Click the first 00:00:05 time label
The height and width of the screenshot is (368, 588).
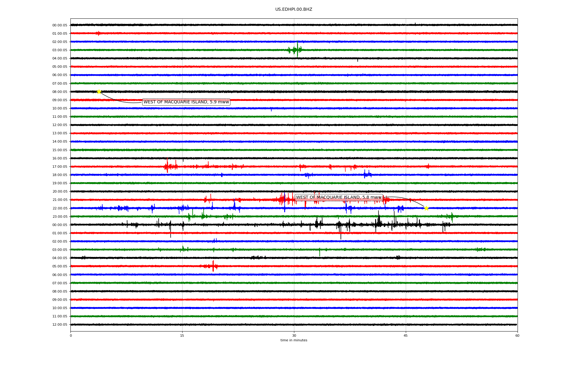tap(60, 25)
